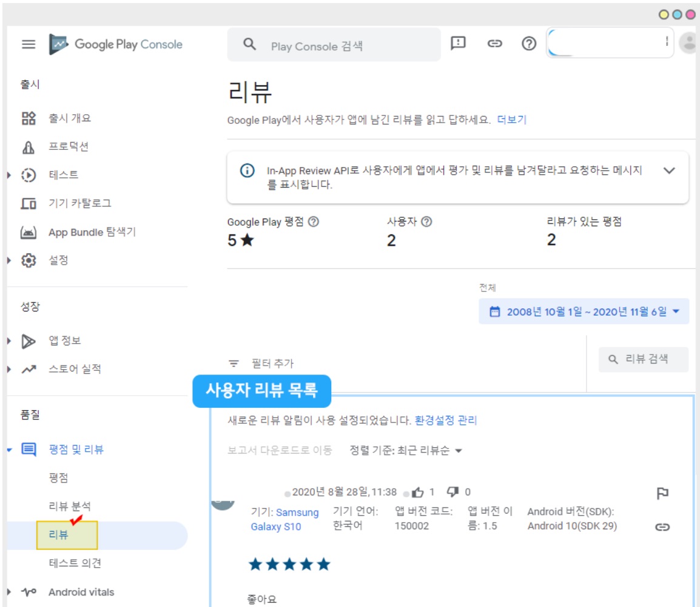This screenshot has height=607, width=700.
Task: Click the search magnifier icon in Play Console search
Action: [x=249, y=44]
